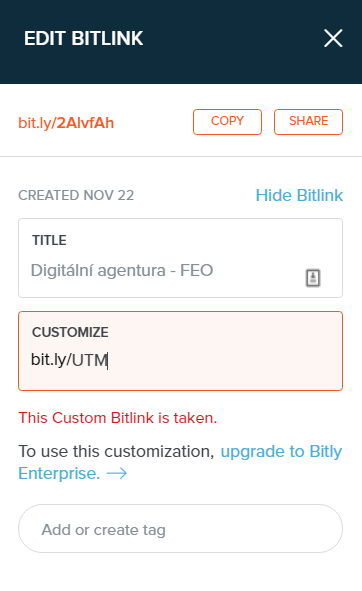Viewport: 362px width, 591px height.
Task: Click the TITLE field label
Action: click(49, 240)
